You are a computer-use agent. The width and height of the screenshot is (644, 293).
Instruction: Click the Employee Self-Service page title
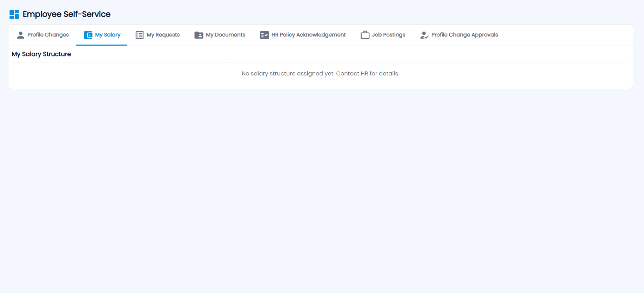(67, 14)
